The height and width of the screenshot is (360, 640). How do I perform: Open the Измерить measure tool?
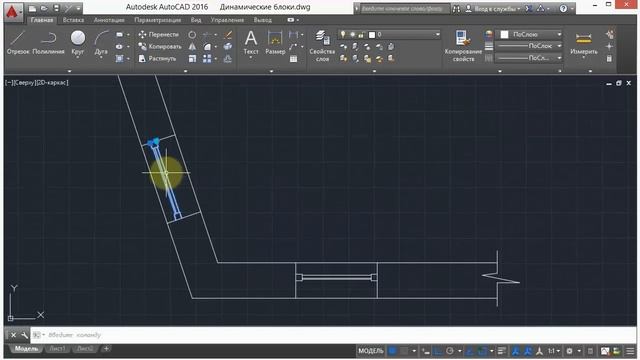pos(584,44)
